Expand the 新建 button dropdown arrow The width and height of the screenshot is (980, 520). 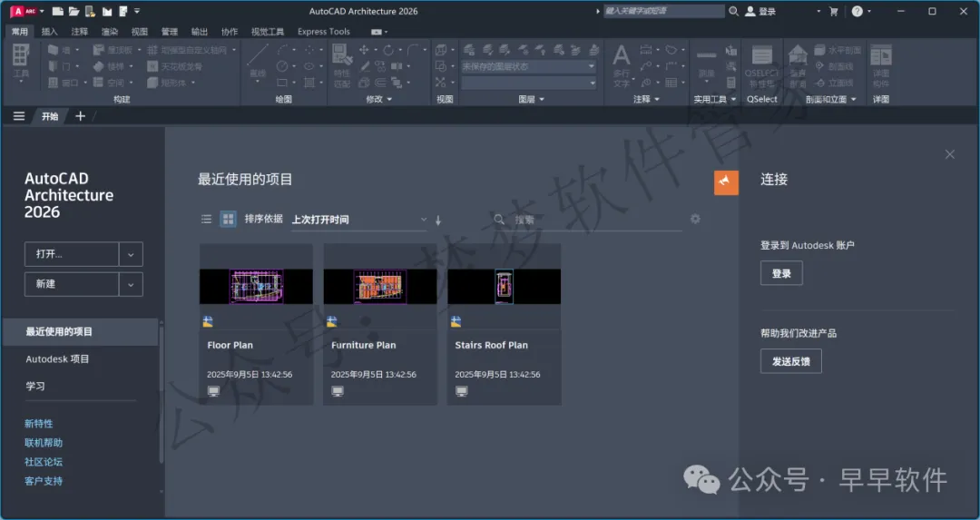[x=131, y=284]
